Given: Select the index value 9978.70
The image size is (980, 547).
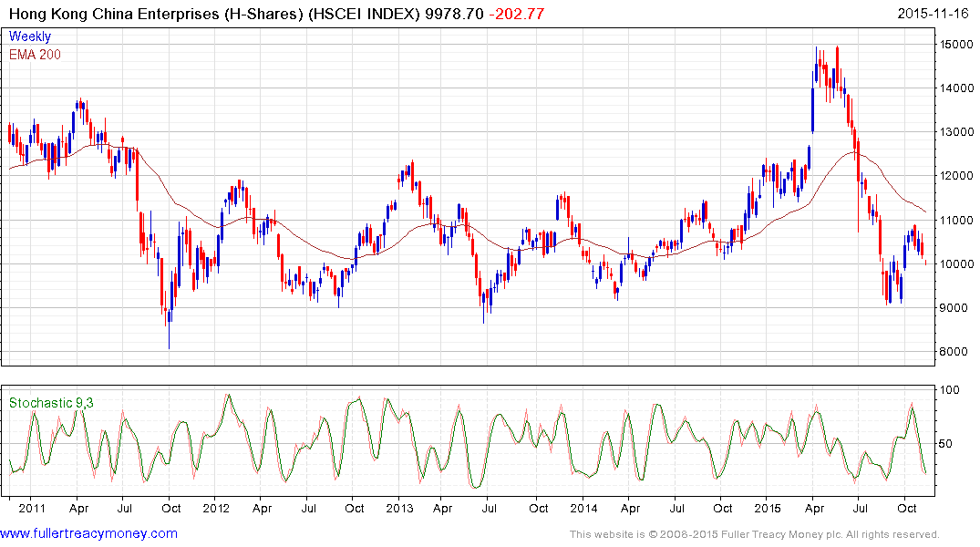Looking at the screenshot, I should pyautogui.click(x=454, y=14).
